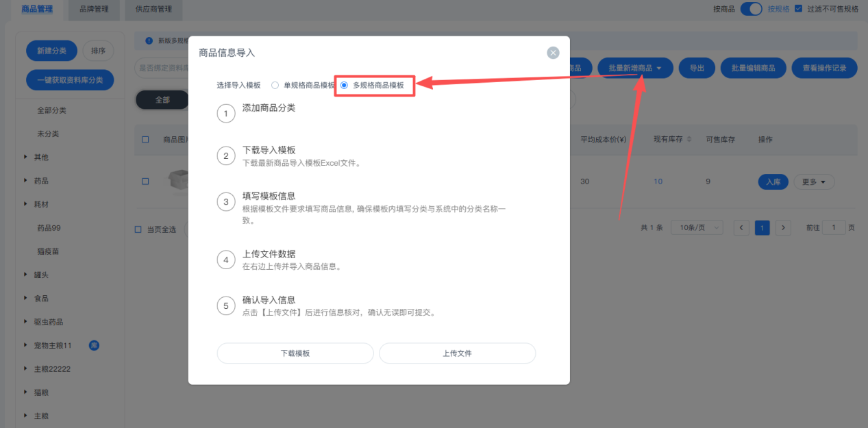Screen dimensions: 868x428
Task: Select 单规格商品模板 radio option
Action: coord(275,86)
